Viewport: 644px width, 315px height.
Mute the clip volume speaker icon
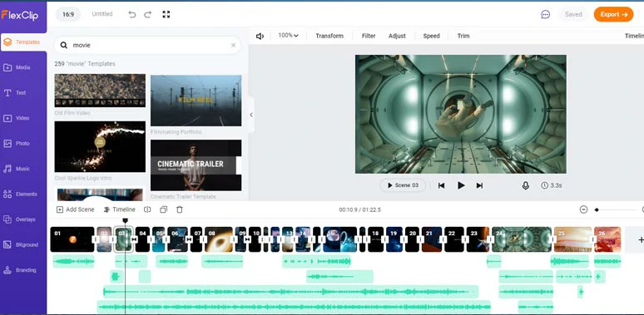pos(260,36)
